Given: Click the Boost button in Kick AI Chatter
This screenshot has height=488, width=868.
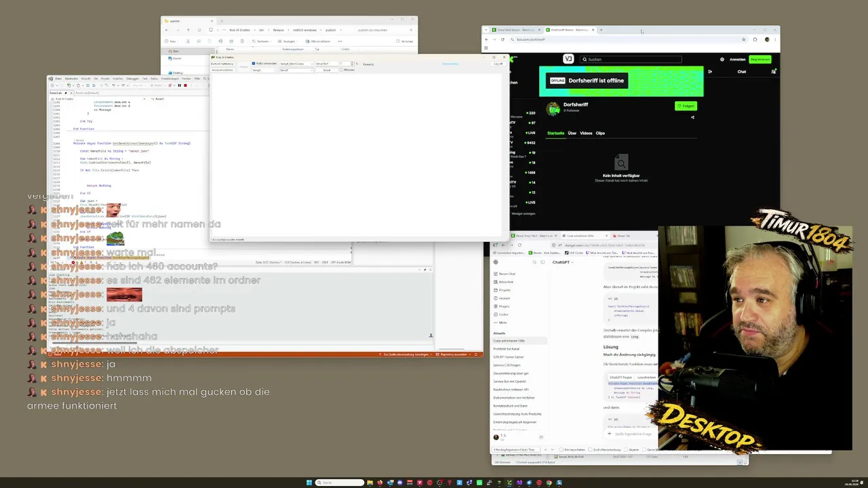Looking at the screenshot, I should tap(327, 70).
